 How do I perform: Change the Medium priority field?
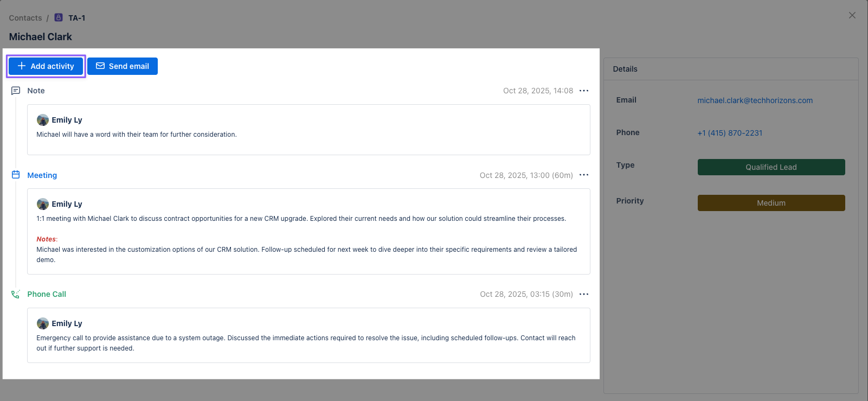770,203
